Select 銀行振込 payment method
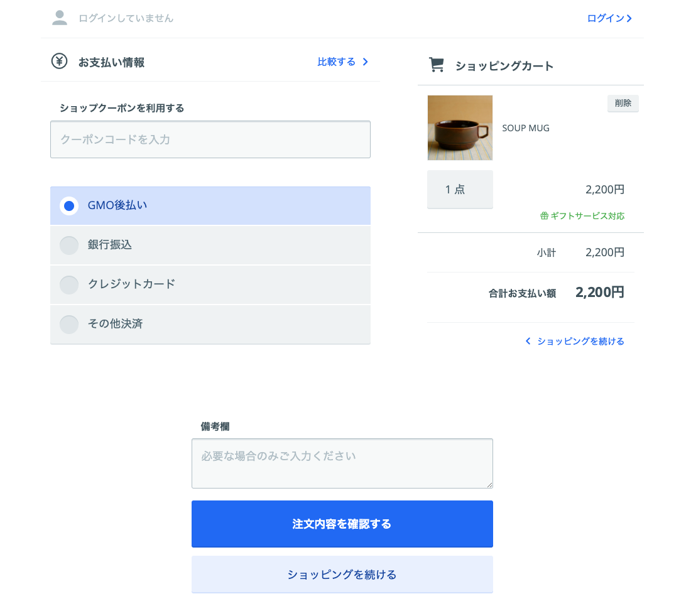 point(69,246)
